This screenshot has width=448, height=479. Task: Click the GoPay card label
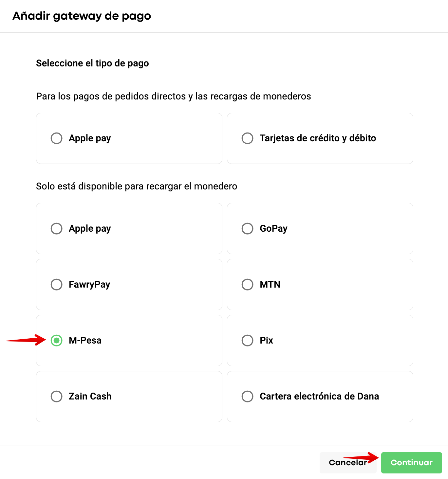[x=274, y=228]
